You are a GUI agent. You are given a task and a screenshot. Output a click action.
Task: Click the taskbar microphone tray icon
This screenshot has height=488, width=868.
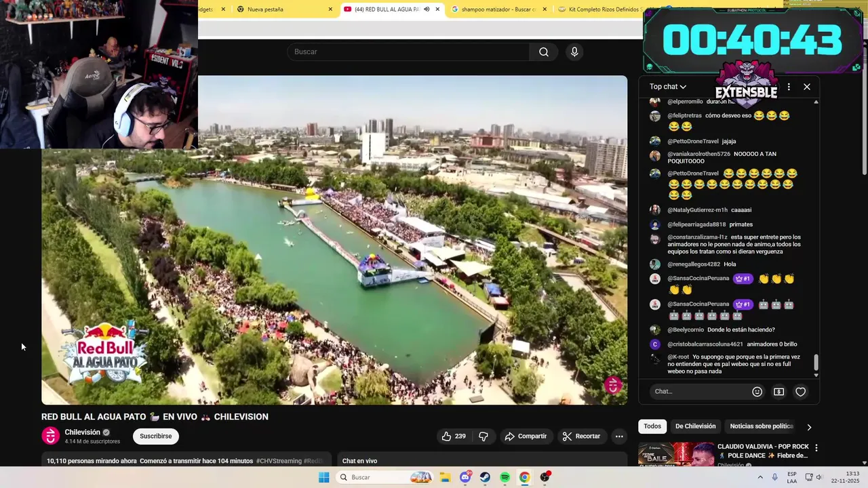775,477
